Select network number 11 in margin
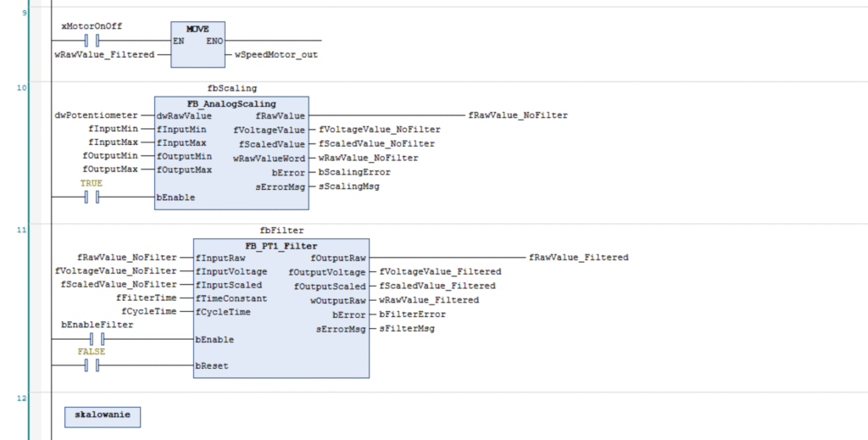The width and height of the screenshot is (868, 440). [22, 230]
